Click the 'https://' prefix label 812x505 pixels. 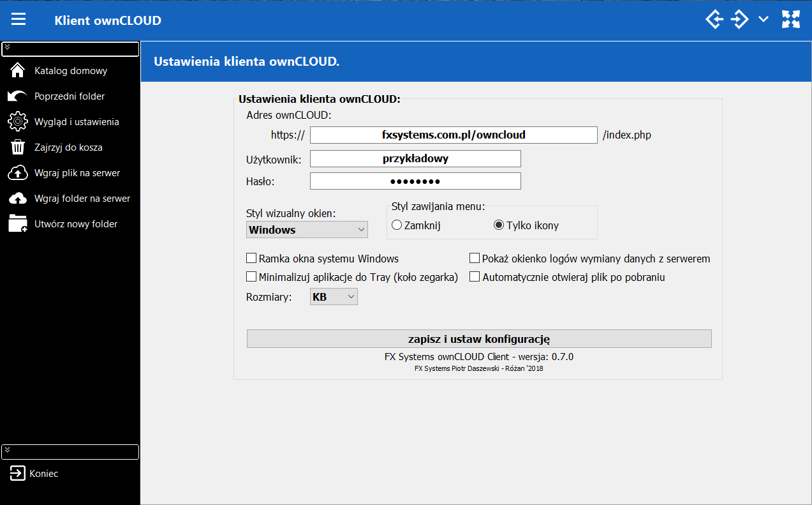(288, 135)
